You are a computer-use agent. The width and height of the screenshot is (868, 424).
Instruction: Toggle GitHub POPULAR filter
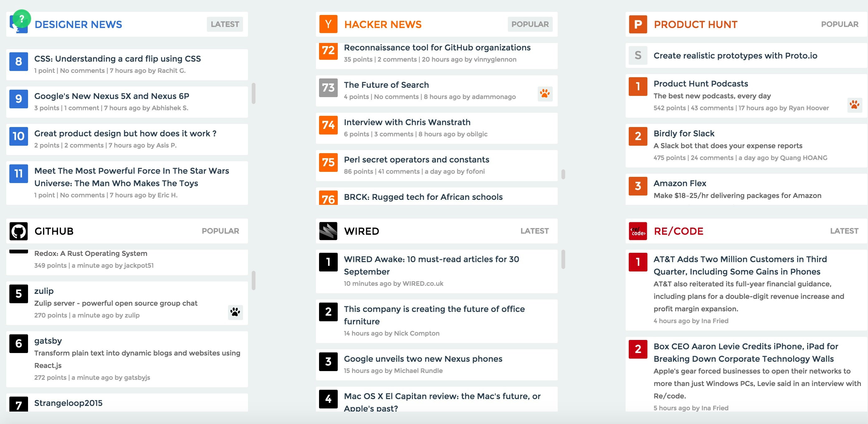(220, 231)
